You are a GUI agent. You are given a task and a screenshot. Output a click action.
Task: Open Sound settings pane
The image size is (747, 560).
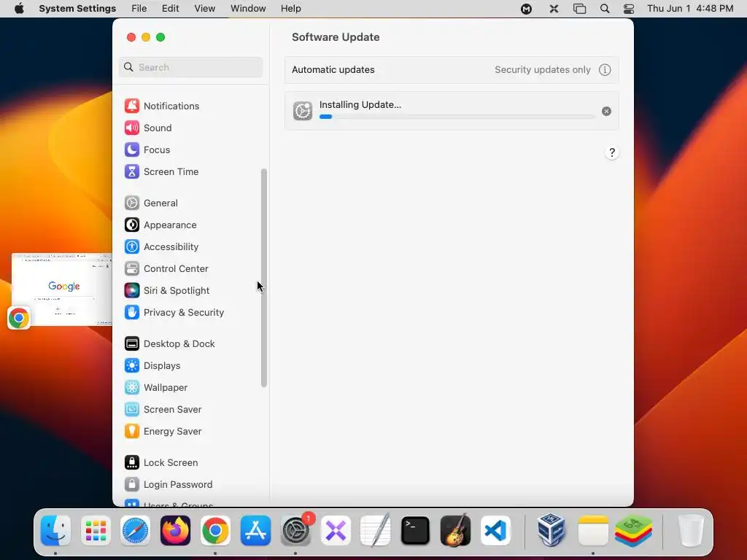[148, 128]
